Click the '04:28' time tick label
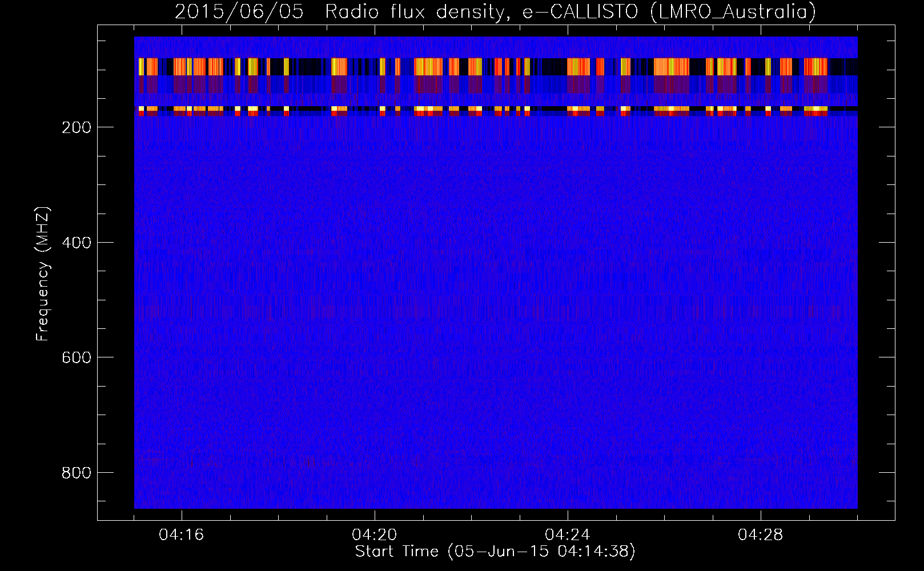The image size is (924, 571). pyautogui.click(x=761, y=535)
